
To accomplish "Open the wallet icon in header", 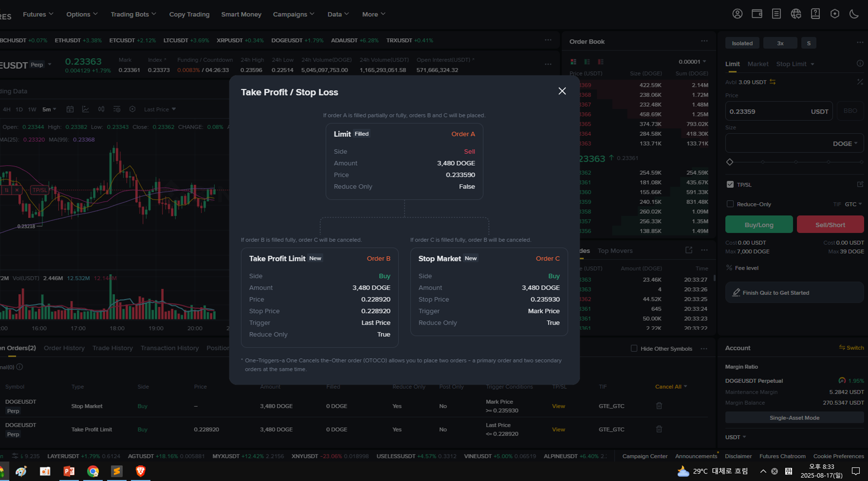I will [x=756, y=14].
